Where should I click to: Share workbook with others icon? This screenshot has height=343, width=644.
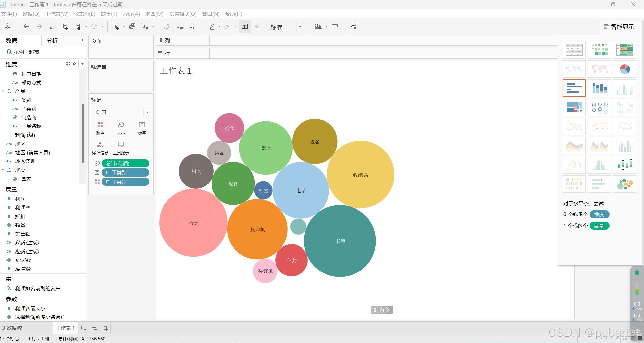click(354, 26)
